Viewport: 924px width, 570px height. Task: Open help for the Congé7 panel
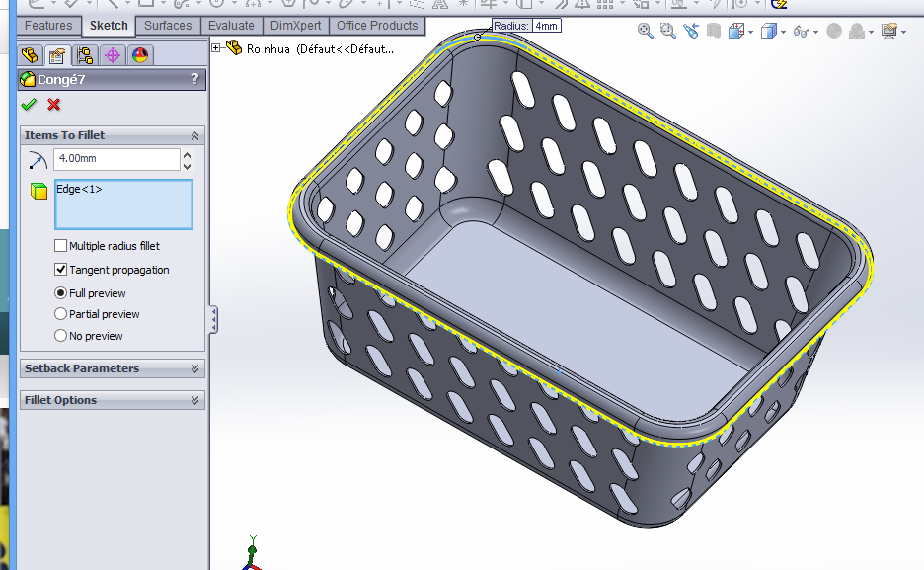[x=194, y=79]
